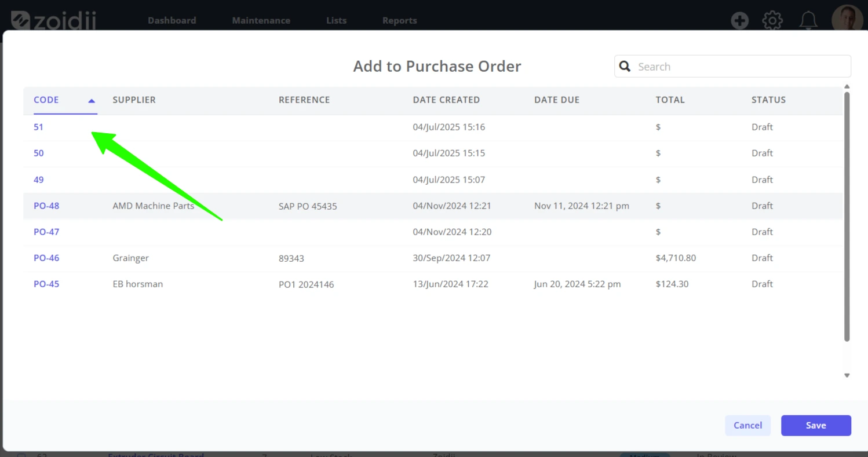Screen dimensions: 868x457
Task: Sort by DATE CREATED column header
Action: point(446,100)
